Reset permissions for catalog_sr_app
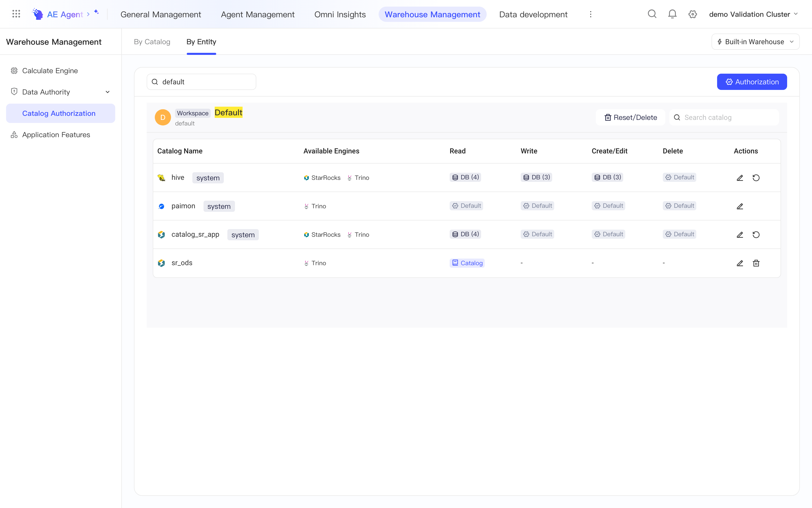 tap(756, 234)
